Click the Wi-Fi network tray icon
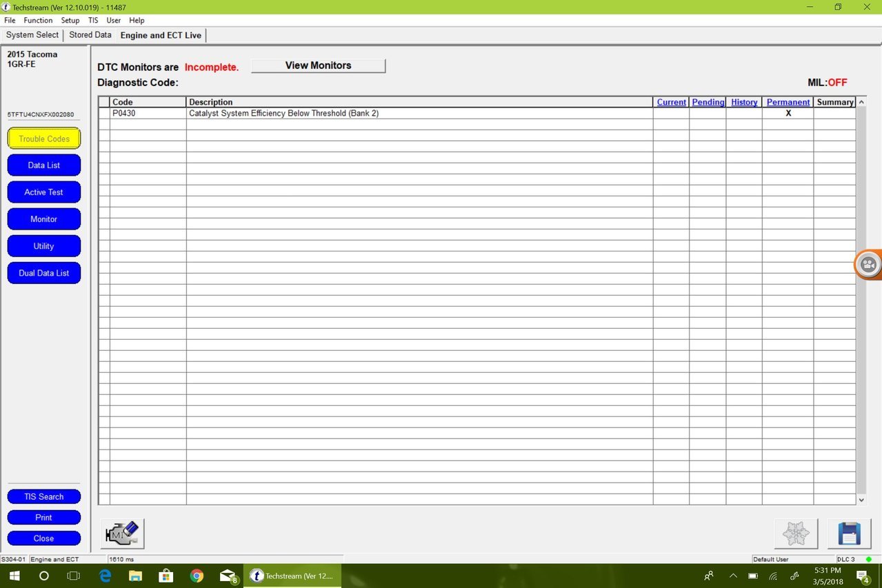 coord(773,576)
